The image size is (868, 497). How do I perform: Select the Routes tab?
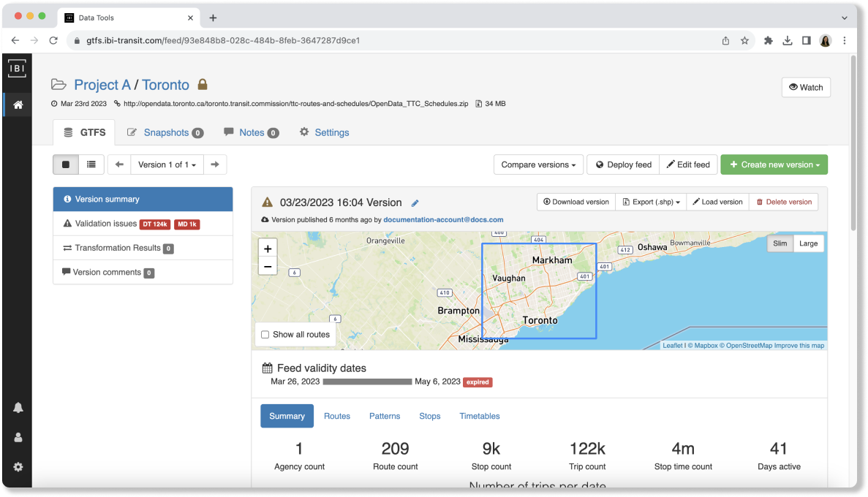click(x=337, y=416)
